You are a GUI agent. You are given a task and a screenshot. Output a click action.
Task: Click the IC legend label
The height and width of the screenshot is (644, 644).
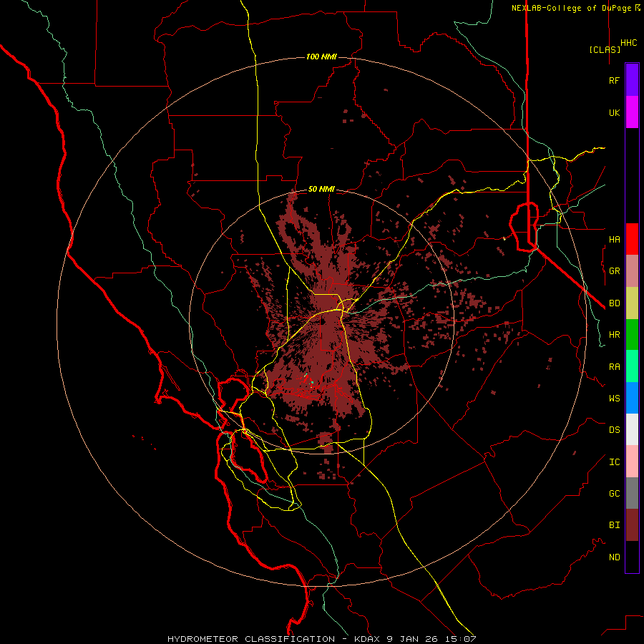click(614, 462)
